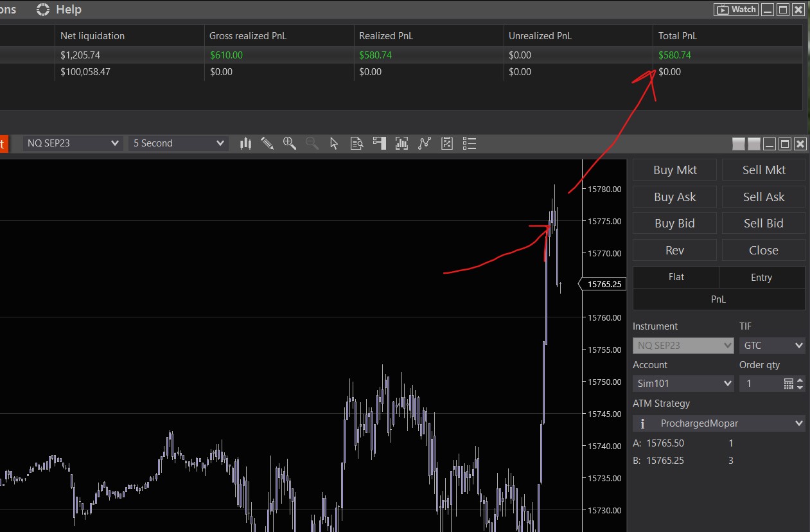Click the chart Properties list icon
The width and height of the screenshot is (810, 532).
[470, 143]
